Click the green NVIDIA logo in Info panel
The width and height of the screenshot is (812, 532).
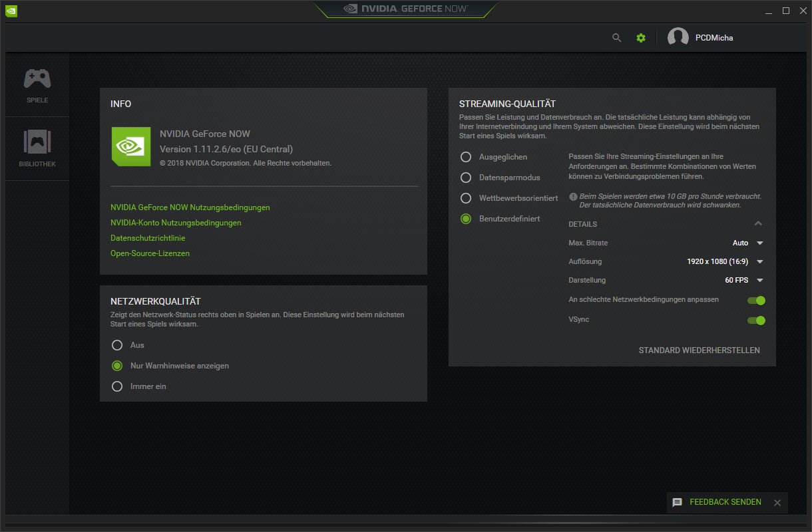131,147
